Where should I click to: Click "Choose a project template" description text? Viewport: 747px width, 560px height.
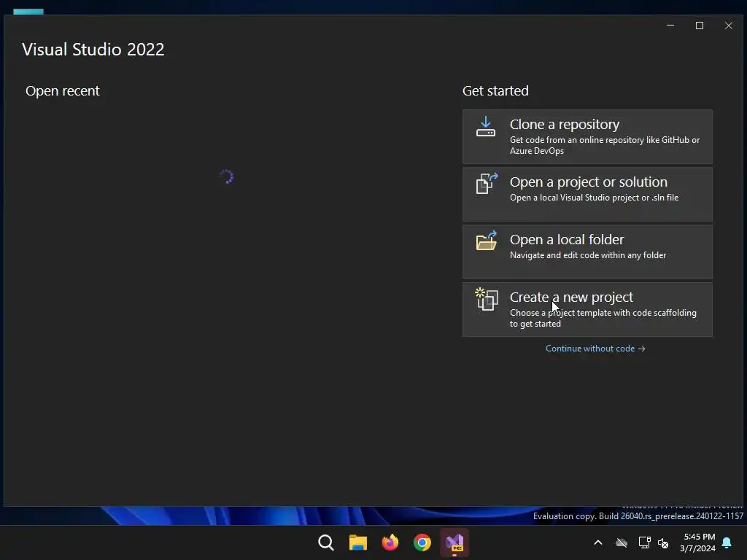(x=603, y=318)
